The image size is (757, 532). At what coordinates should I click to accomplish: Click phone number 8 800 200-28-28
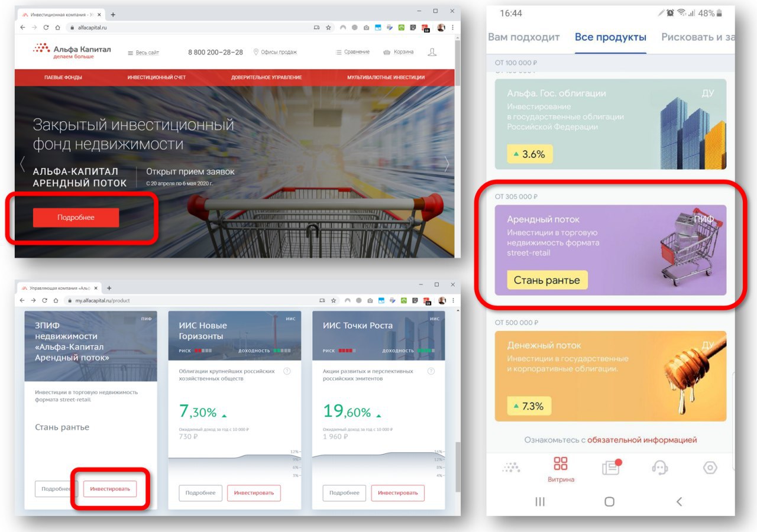coord(215,52)
